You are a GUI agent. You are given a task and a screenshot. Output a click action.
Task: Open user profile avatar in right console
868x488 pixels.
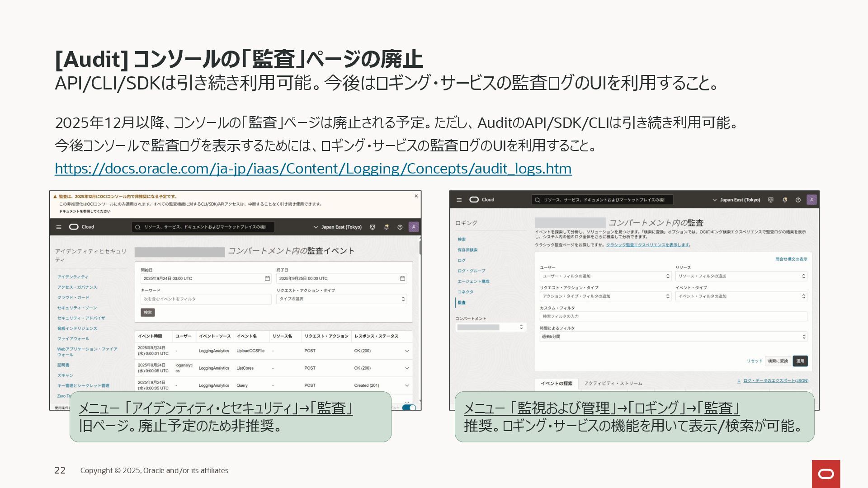[812, 200]
